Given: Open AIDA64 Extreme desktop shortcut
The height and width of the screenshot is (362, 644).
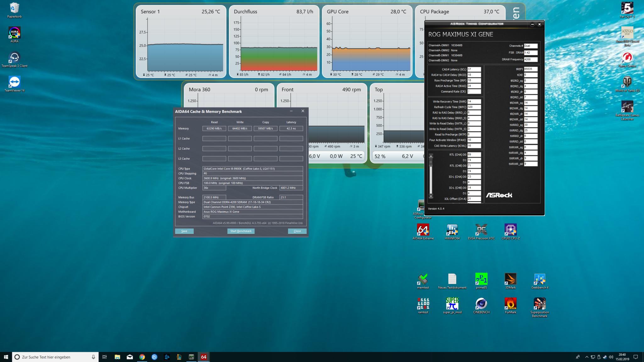Looking at the screenshot, I should pyautogui.click(x=423, y=232).
